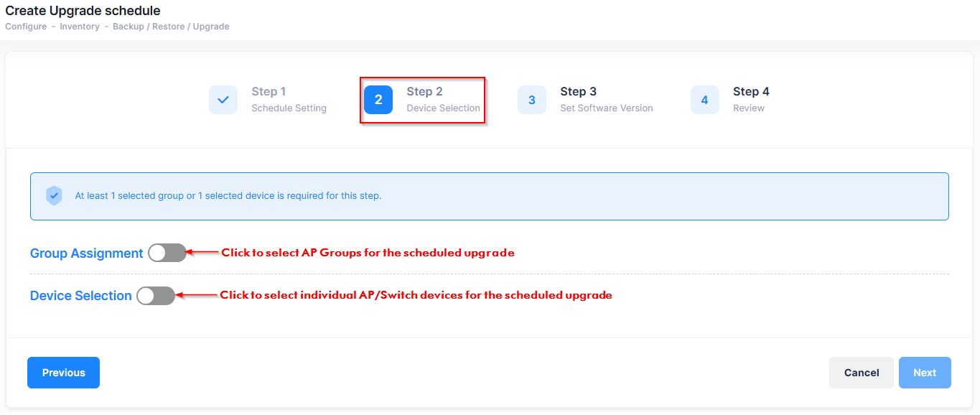The image size is (980, 415).
Task: Click the shield icon in the info banner
Action: click(x=54, y=195)
